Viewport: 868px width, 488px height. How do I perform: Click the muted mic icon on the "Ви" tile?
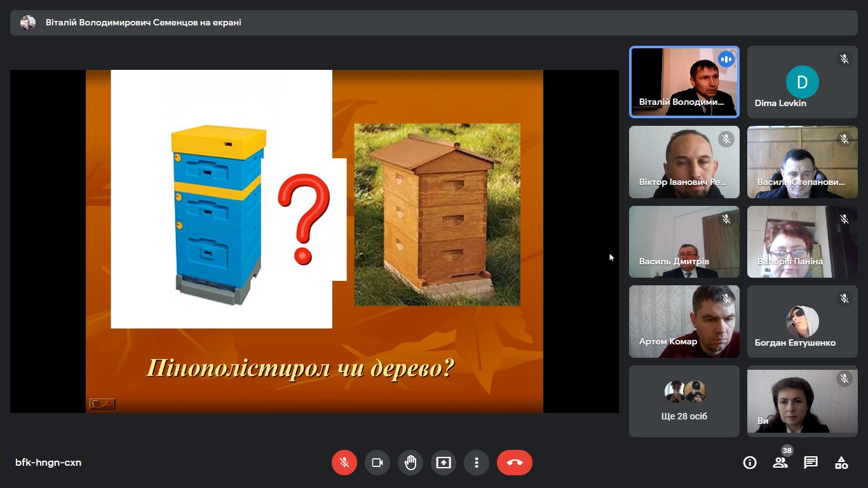844,378
